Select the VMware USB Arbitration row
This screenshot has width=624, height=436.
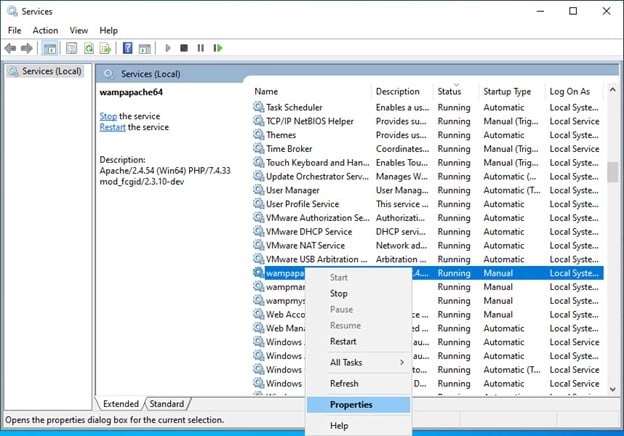pyautogui.click(x=428, y=259)
